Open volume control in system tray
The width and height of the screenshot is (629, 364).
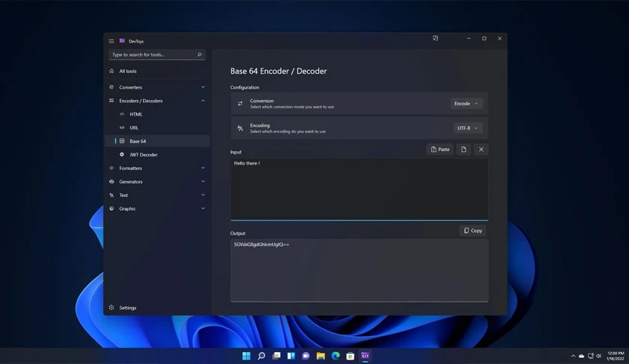598,356
